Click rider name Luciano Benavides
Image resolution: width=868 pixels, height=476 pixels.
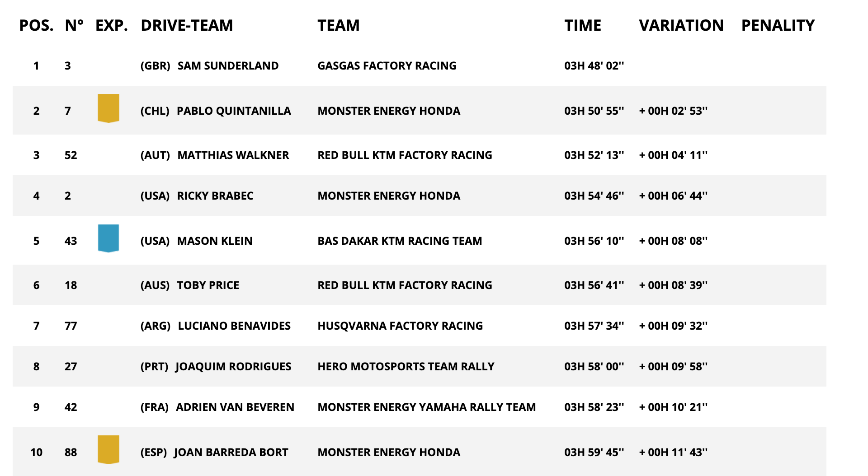coord(234,326)
